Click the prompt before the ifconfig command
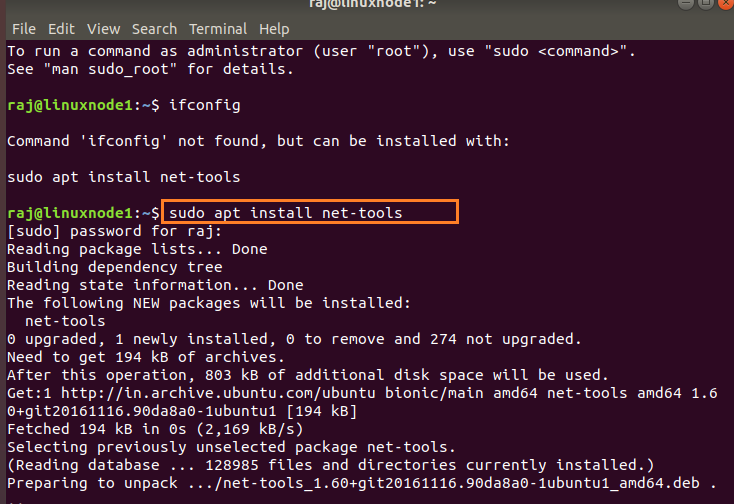 82,105
